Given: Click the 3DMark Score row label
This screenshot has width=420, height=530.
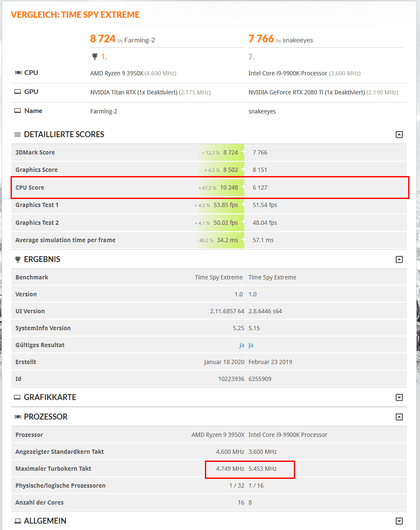Looking at the screenshot, I should (x=35, y=152).
